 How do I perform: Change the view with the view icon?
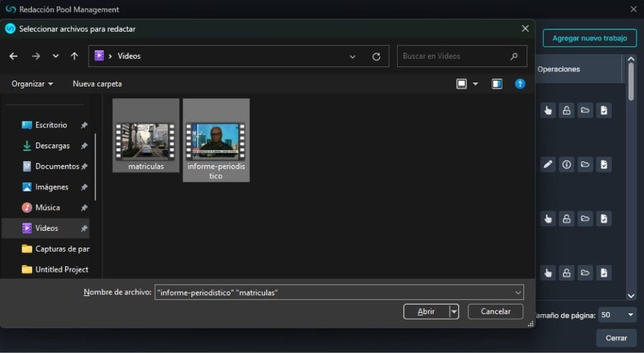(x=462, y=84)
